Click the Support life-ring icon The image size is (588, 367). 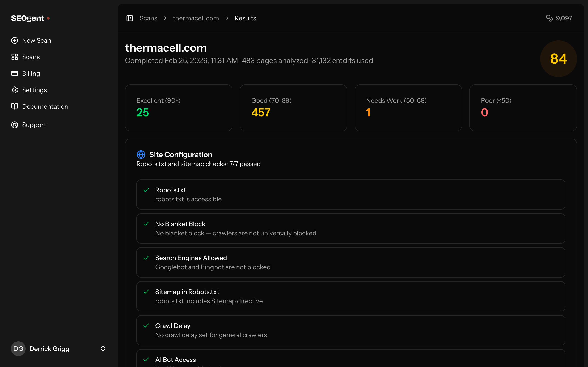click(14, 125)
